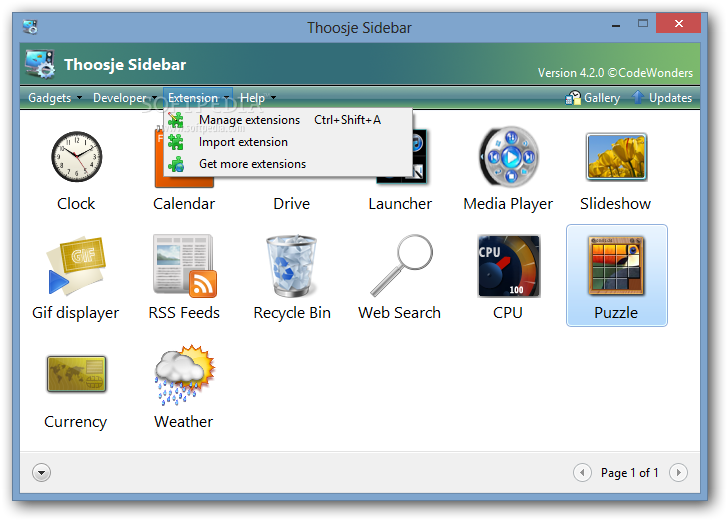Click the title bar application icon

(x=30, y=26)
